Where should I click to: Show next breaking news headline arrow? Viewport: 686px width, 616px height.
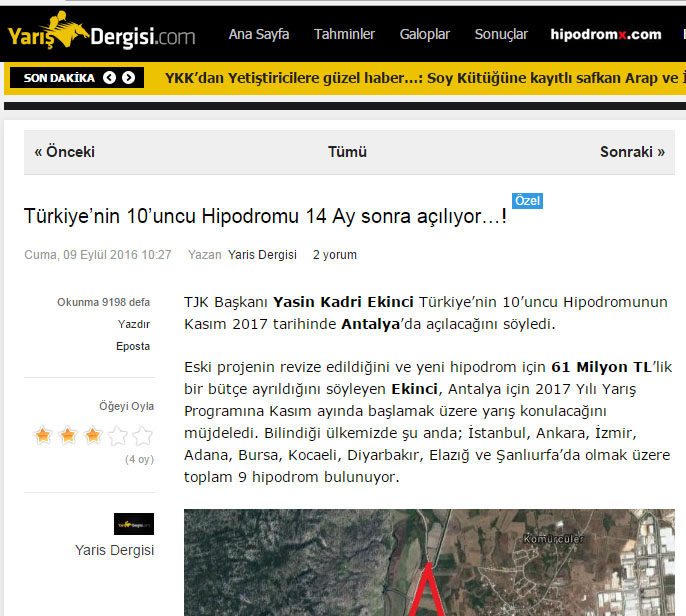129,78
